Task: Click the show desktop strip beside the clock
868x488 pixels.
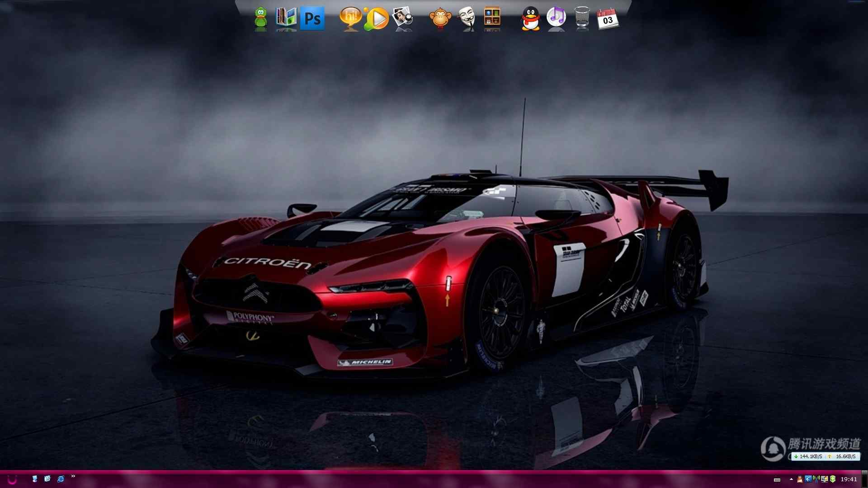Action: click(864, 479)
